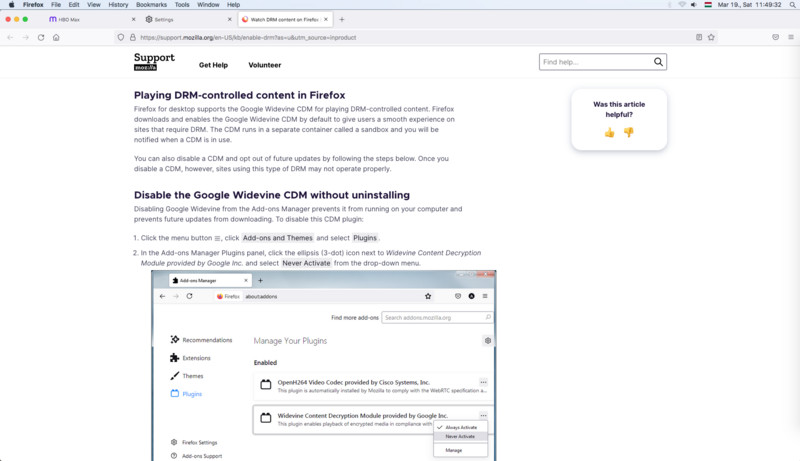
Task: Click the heading Disable the Google Widevine CDM
Action: [272, 195]
